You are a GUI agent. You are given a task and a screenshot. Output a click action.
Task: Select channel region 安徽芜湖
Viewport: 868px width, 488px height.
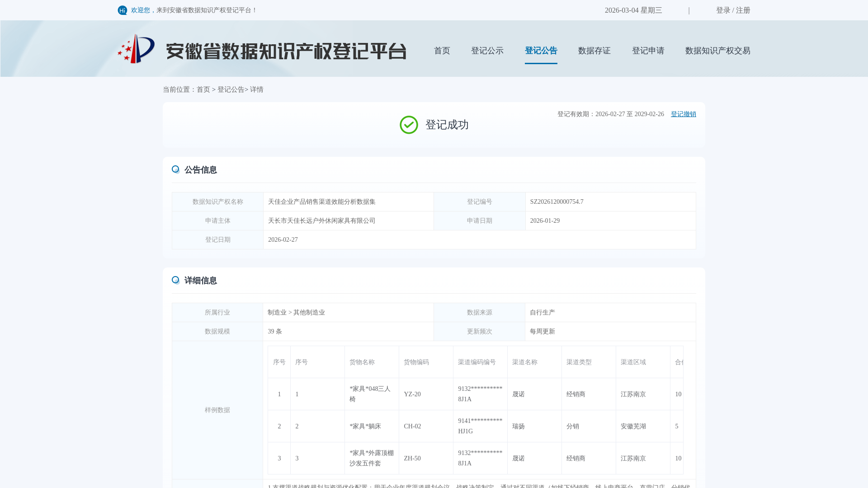point(633,427)
